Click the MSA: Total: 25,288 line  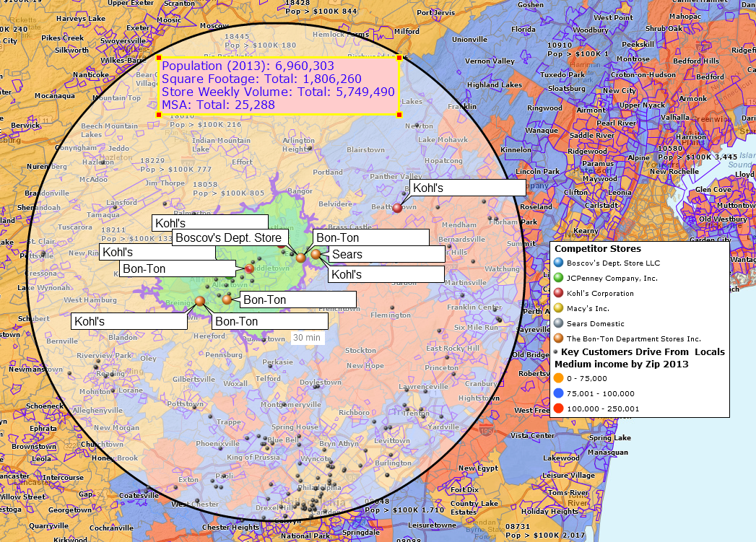(218, 105)
